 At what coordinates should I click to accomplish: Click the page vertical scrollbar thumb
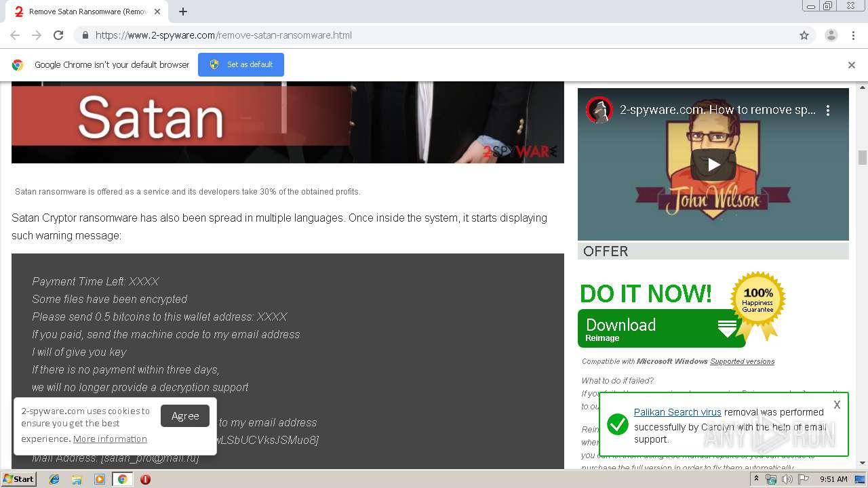point(863,157)
